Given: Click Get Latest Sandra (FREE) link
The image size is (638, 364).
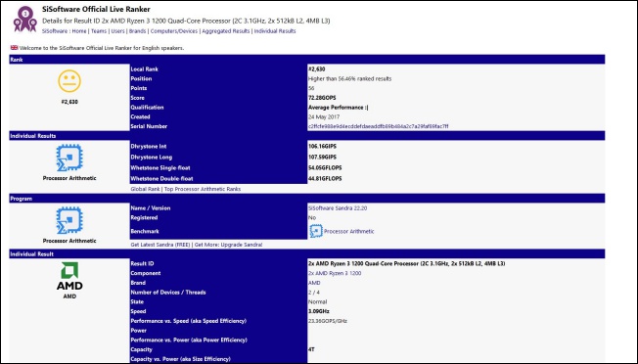Looking at the screenshot, I should (160, 245).
